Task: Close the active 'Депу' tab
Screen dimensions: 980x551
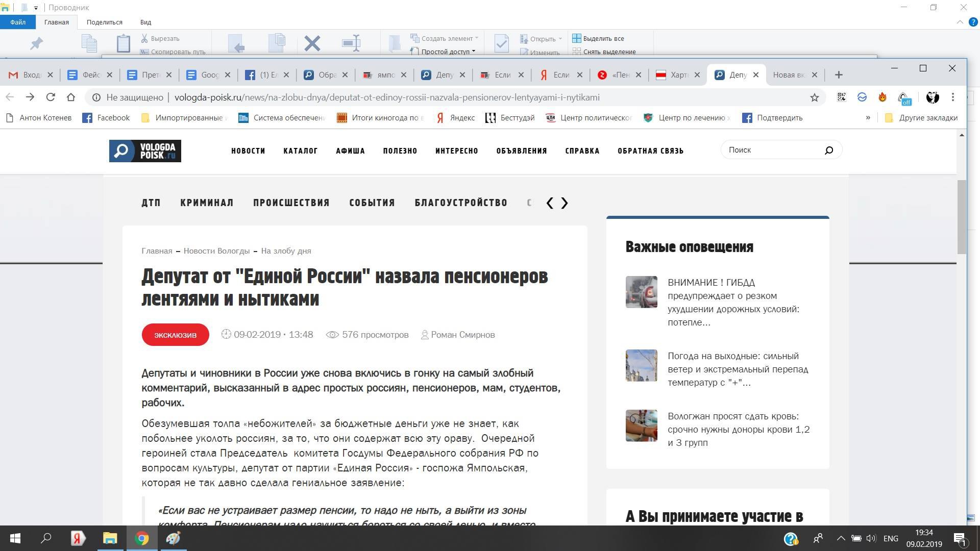Action: tap(756, 75)
